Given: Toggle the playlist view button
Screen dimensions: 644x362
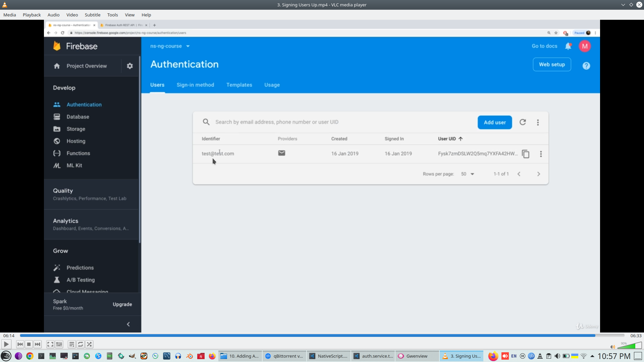Looking at the screenshot, I should click(x=71, y=344).
